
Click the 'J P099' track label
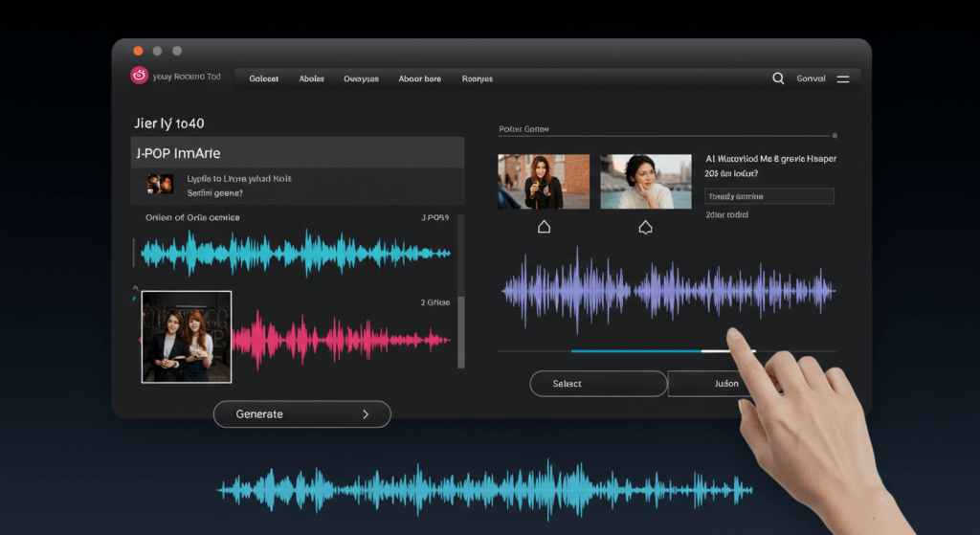click(435, 217)
